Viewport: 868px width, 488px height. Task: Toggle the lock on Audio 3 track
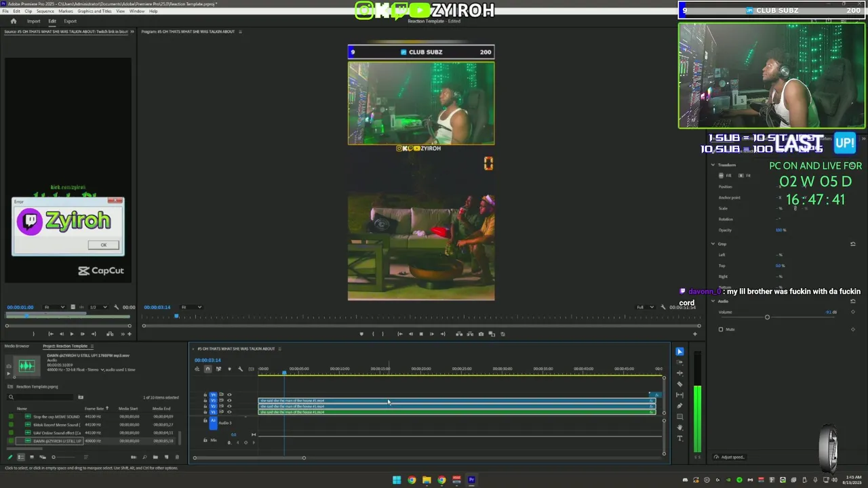tap(205, 420)
